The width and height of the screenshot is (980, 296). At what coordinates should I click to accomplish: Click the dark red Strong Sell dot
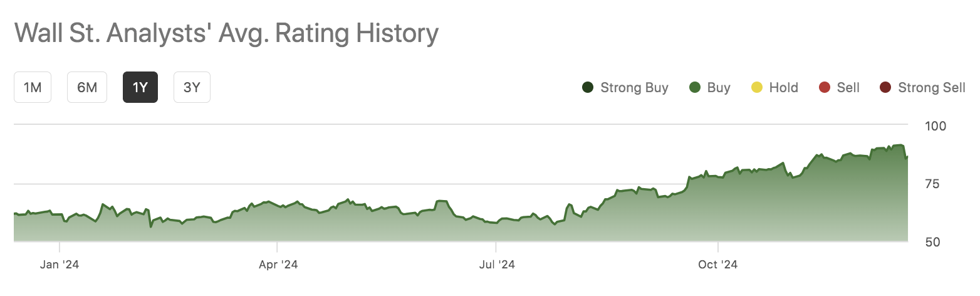click(885, 88)
